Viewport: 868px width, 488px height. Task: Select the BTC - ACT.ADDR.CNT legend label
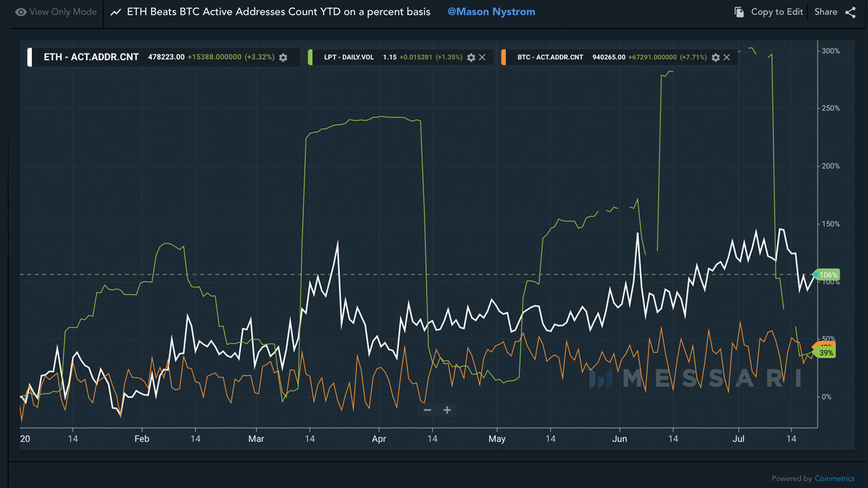(x=550, y=58)
